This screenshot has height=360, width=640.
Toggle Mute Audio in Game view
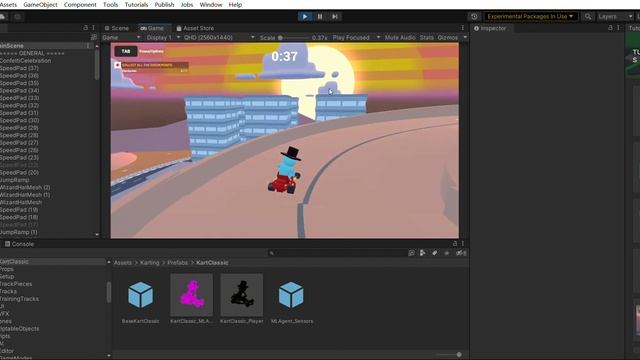click(x=400, y=37)
